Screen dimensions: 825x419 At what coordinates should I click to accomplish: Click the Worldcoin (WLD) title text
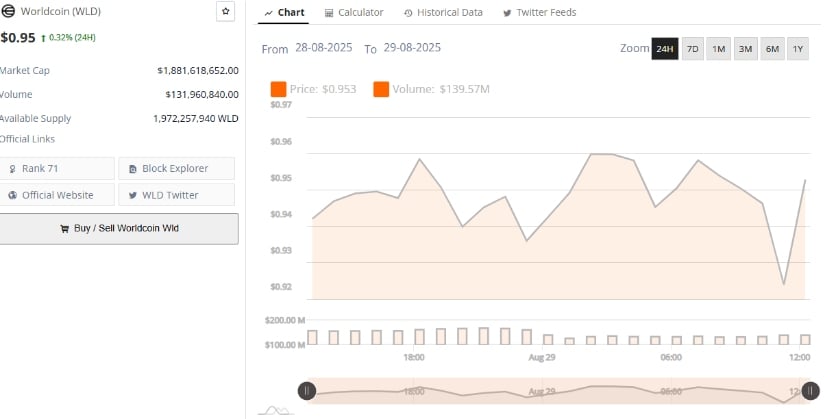click(x=61, y=11)
